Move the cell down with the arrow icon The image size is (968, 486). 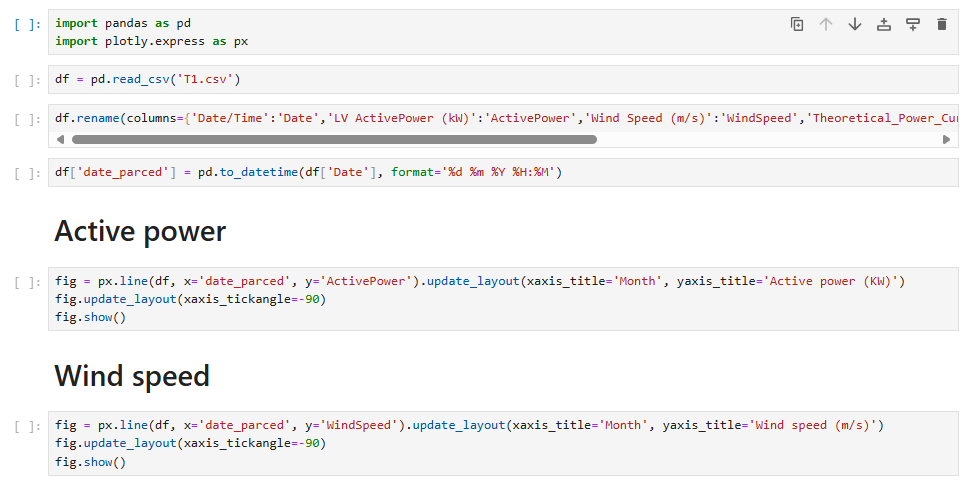(854, 24)
